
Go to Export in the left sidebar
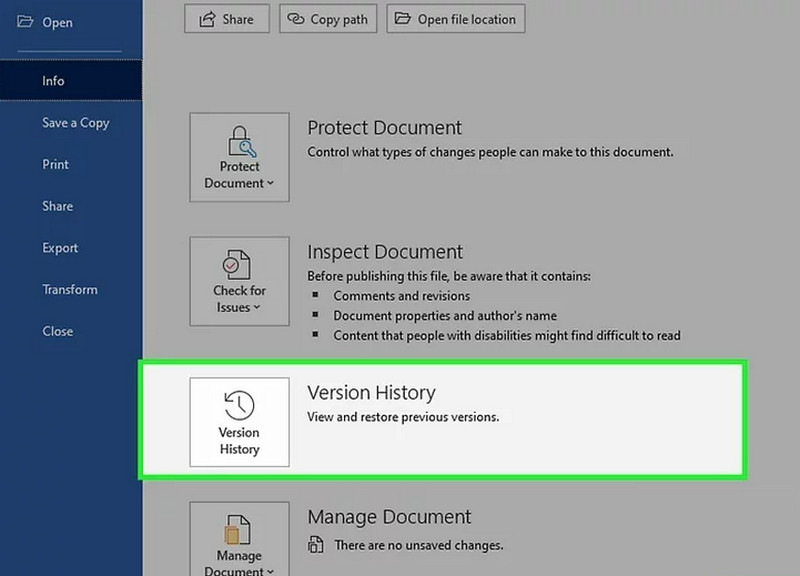(x=60, y=248)
